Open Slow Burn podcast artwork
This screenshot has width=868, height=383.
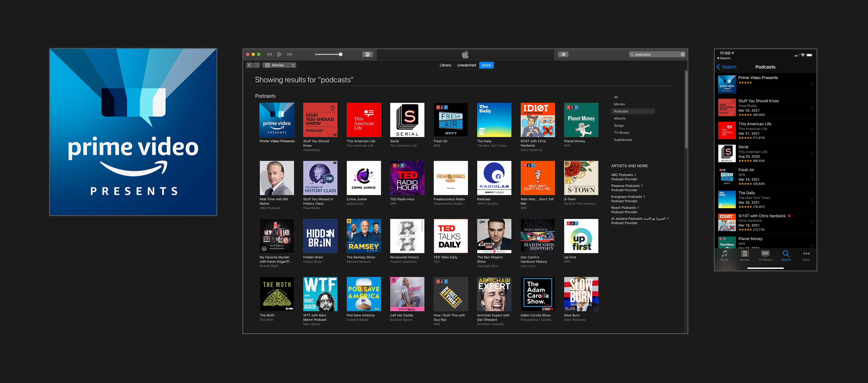coord(581,294)
